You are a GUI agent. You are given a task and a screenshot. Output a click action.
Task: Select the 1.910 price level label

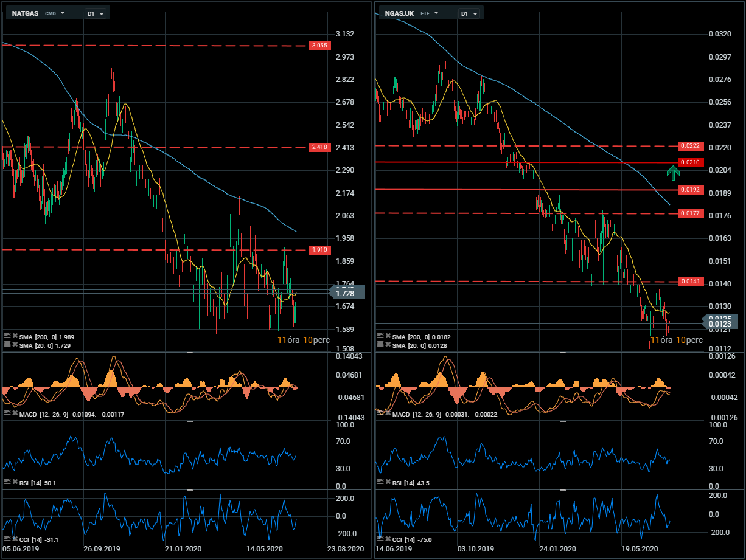[x=319, y=250]
